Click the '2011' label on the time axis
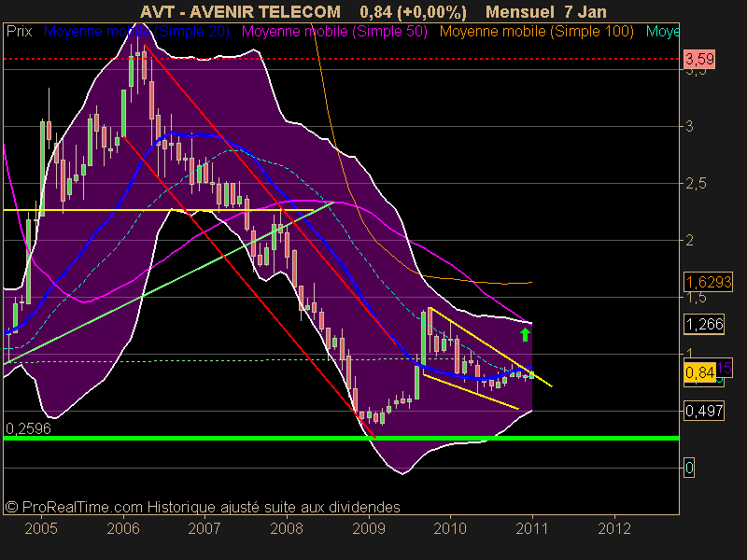Image resolution: width=747 pixels, height=560 pixels. tap(532, 528)
